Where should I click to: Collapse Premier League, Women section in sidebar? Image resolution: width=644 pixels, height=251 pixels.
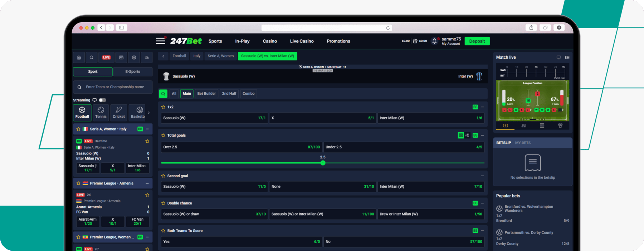pos(147,237)
